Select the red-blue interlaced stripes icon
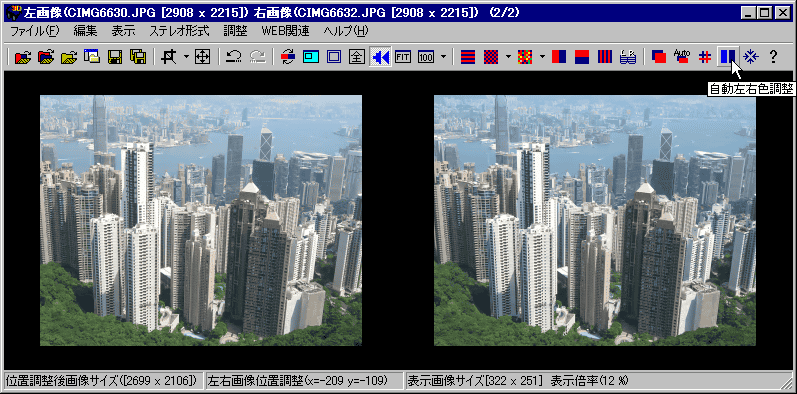The height and width of the screenshot is (394, 797). [x=468, y=57]
